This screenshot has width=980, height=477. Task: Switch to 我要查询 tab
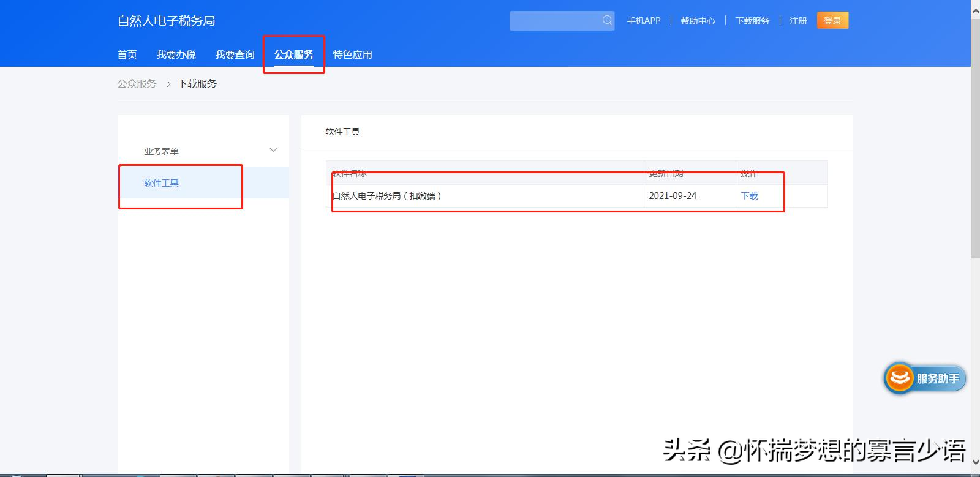[235, 54]
